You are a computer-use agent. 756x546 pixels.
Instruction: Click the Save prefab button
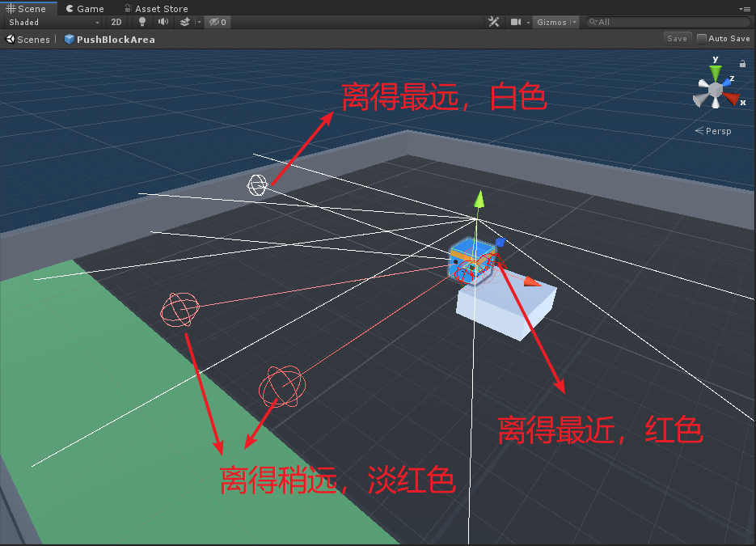[677, 39]
